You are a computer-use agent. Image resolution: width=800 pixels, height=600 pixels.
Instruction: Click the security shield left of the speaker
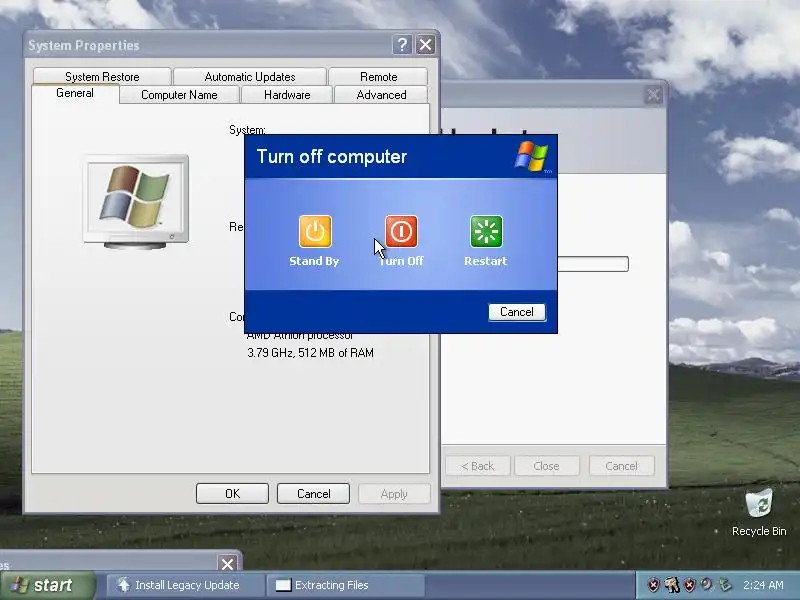[690, 585]
